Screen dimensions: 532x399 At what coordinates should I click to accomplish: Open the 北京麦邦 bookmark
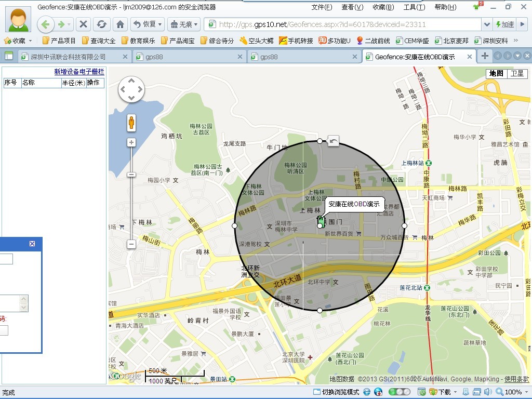(x=451, y=41)
